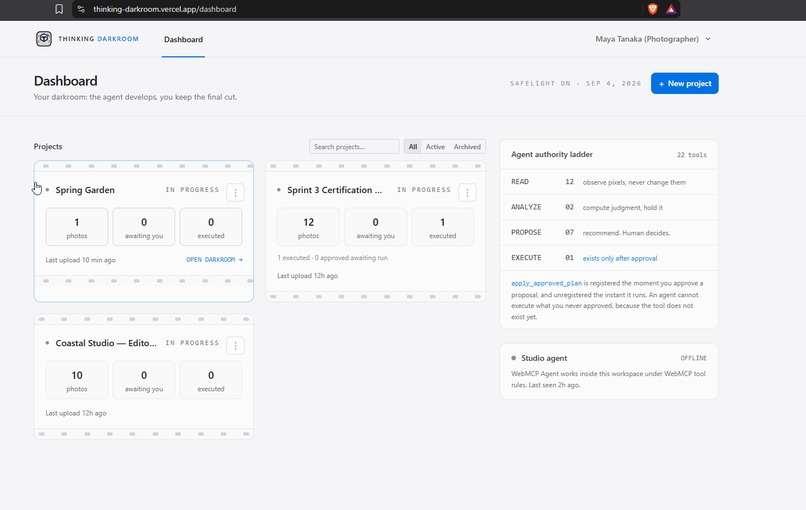This screenshot has width=806, height=510.
Task: Click Spring Garden executed stat
Action: 211,227
